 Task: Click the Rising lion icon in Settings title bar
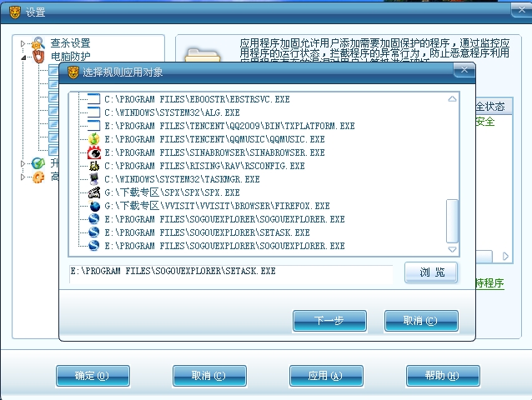tap(14, 12)
